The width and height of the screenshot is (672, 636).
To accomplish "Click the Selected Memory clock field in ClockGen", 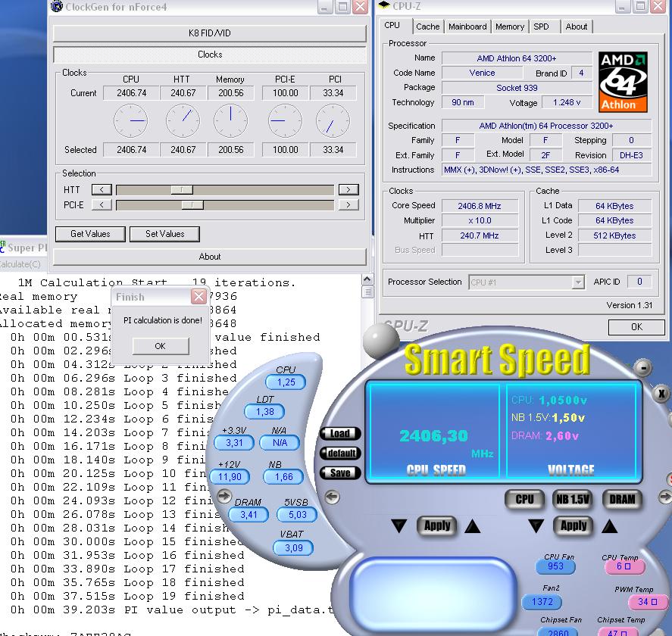I will point(231,149).
